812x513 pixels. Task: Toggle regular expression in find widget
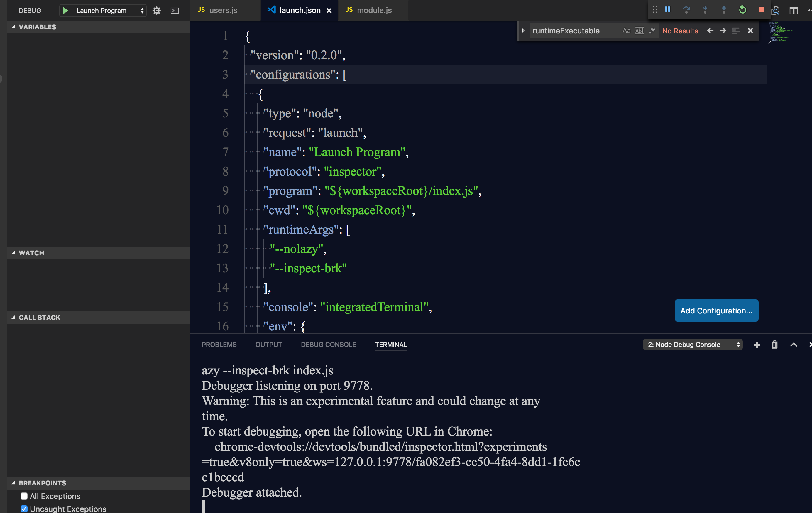(x=652, y=31)
